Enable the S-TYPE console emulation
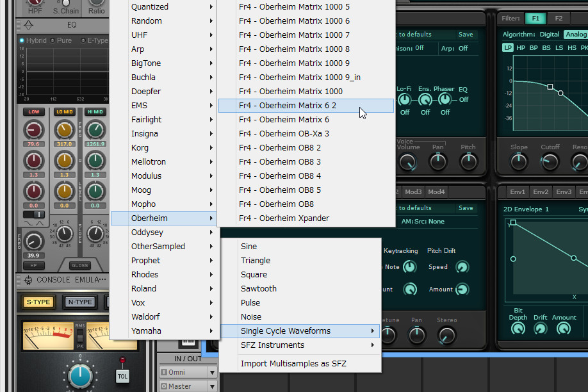Image resolution: width=588 pixels, height=392 pixels. tap(38, 302)
